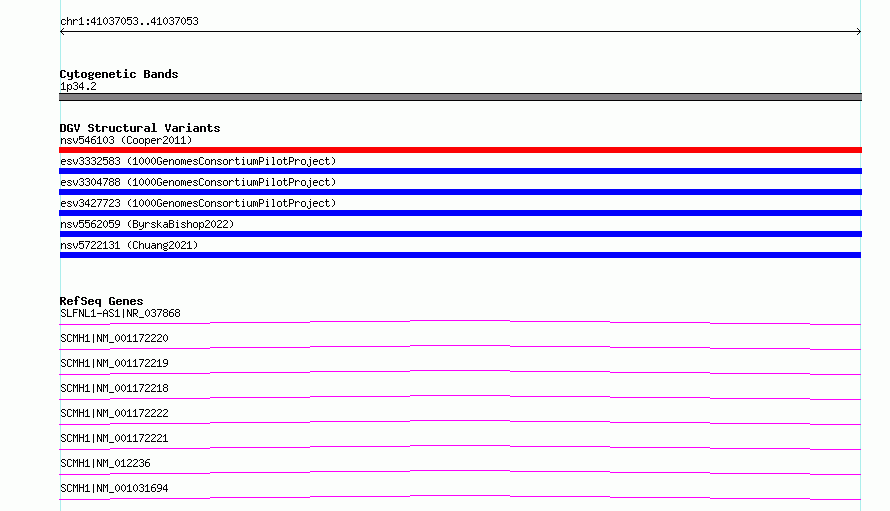Select SCMH1|NM_012236 transcript label
The width and height of the screenshot is (890, 511).
click(105, 463)
